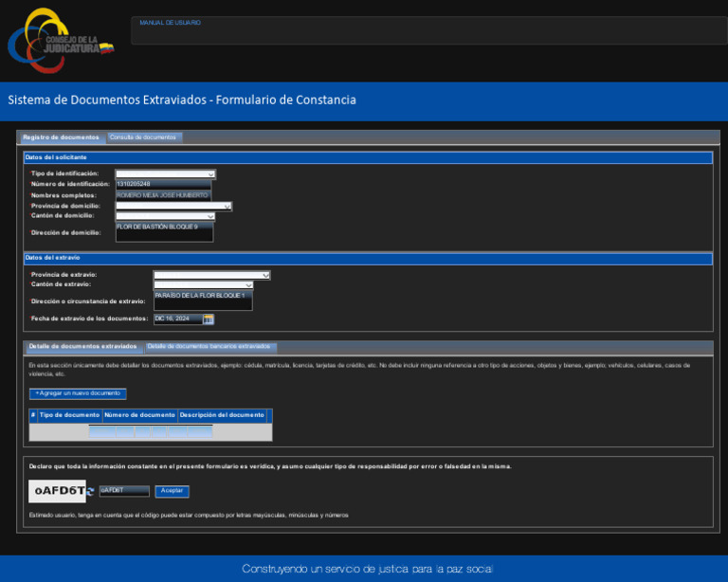The width and height of the screenshot is (728, 582).
Task: Open the Tipo de identificación dropdown
Action: (165, 173)
